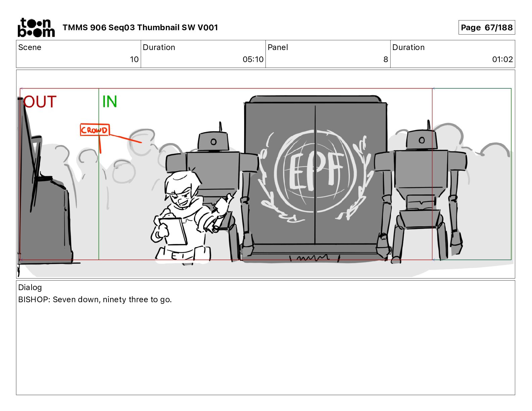Click the 'Scene' header label
Image resolution: width=532 pixels, height=411 pixels.
tap(30, 47)
